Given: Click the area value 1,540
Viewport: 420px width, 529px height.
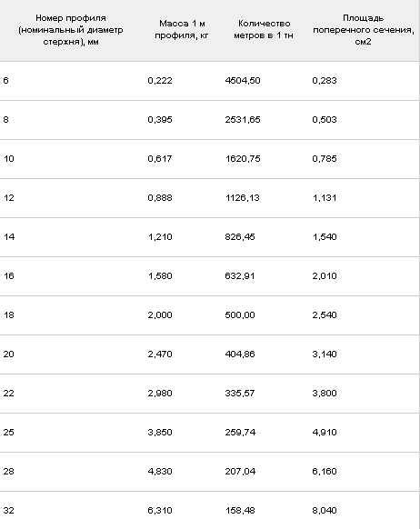Looking at the screenshot, I should point(325,237).
